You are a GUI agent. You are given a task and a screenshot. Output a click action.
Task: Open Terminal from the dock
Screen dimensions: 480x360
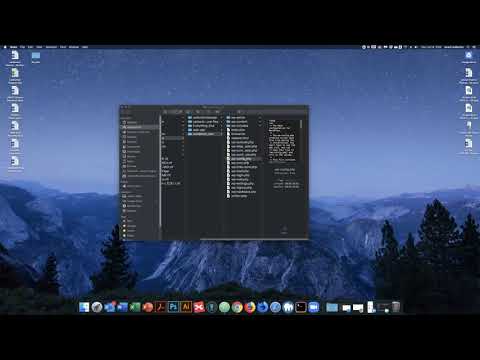301,307
